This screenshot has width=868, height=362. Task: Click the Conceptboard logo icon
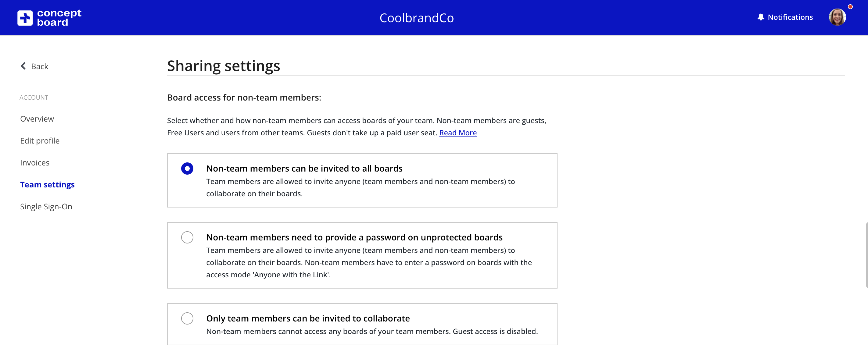coord(25,17)
